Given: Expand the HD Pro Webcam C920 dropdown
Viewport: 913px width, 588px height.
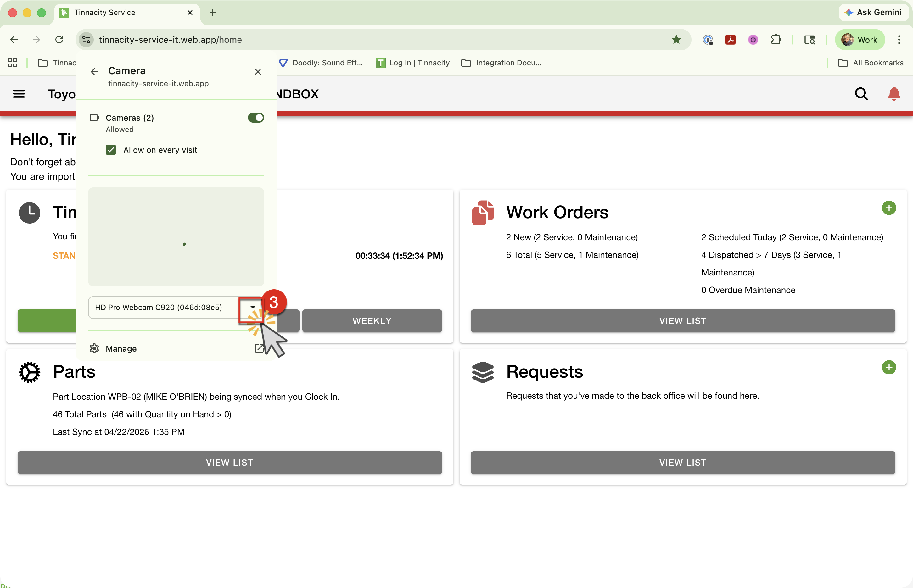Looking at the screenshot, I should tap(253, 308).
